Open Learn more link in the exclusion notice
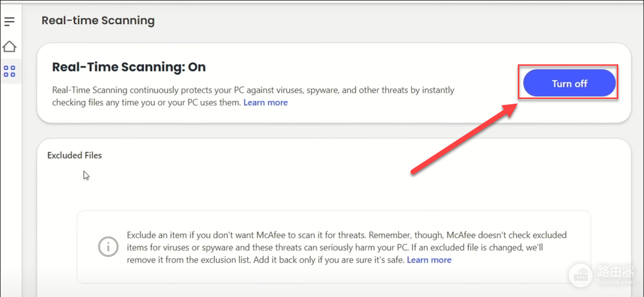Screen dimensions: 644x297 pos(429,259)
